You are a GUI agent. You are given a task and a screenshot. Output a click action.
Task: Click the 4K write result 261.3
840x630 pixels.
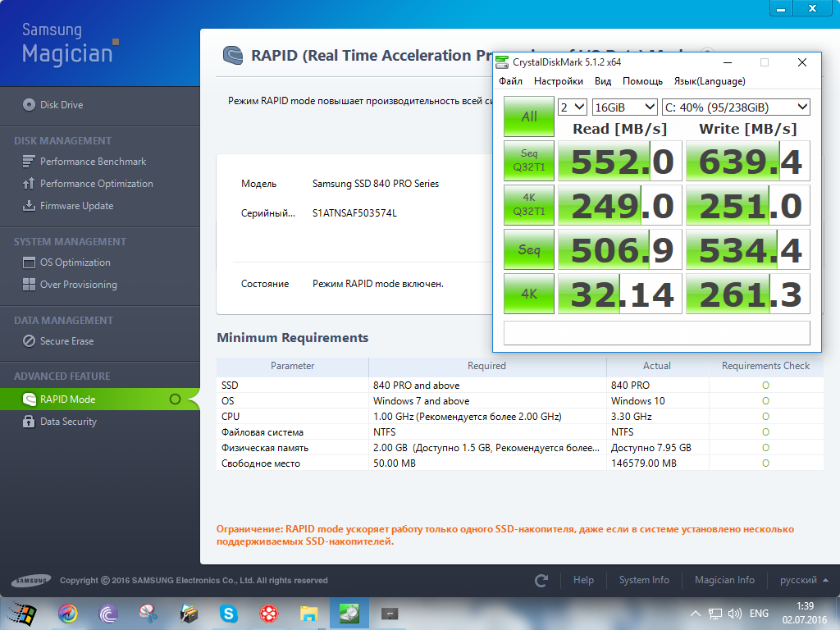tap(748, 294)
